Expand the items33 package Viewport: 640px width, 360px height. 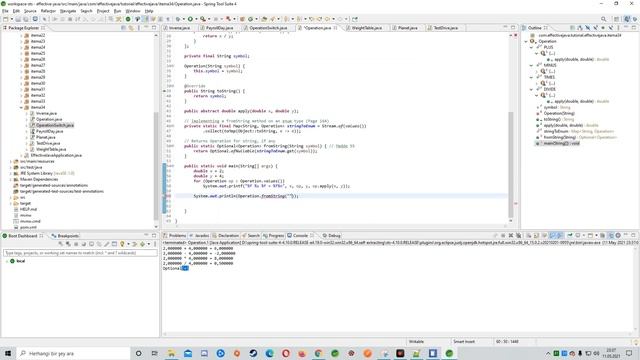pyautogui.click(x=21, y=101)
